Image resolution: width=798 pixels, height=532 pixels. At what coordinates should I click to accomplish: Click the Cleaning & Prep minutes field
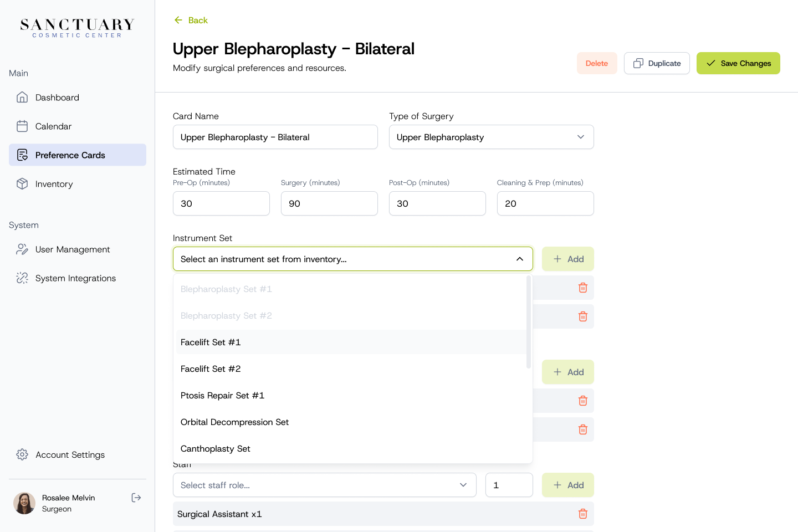545,203
